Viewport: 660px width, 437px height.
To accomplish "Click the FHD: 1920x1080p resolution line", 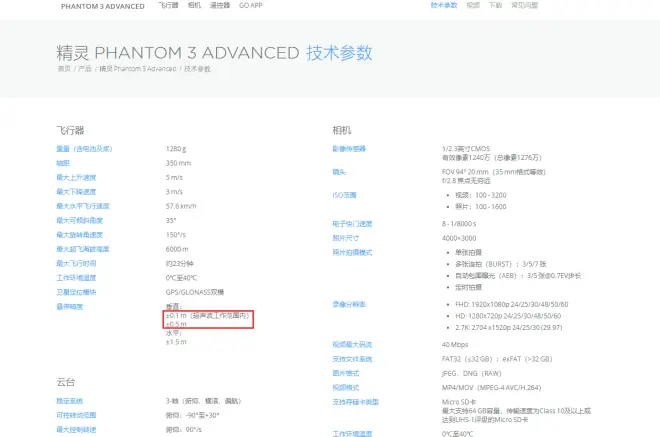I will [512, 304].
